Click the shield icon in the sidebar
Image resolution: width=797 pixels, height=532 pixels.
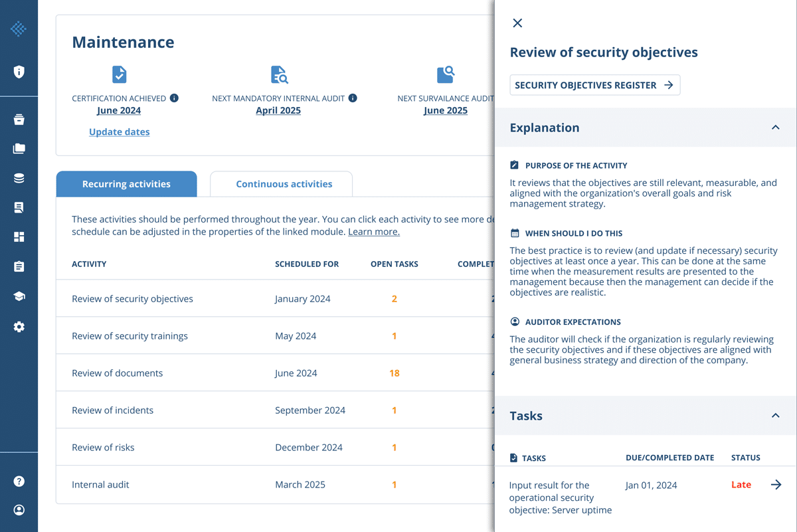click(19, 72)
